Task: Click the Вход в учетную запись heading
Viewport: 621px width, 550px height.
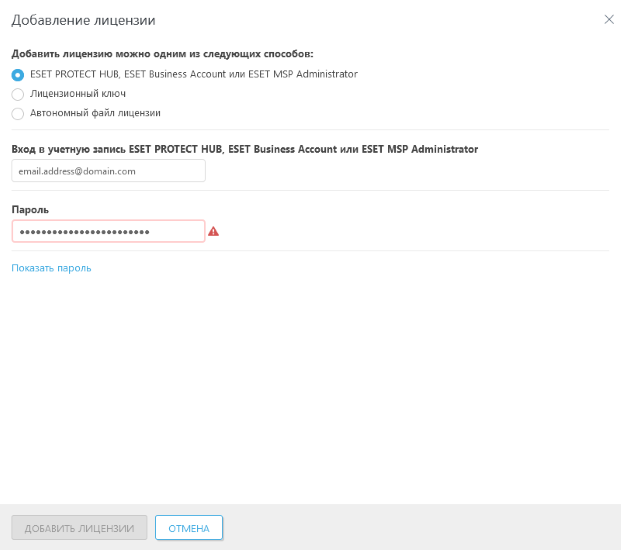Action: click(x=244, y=149)
